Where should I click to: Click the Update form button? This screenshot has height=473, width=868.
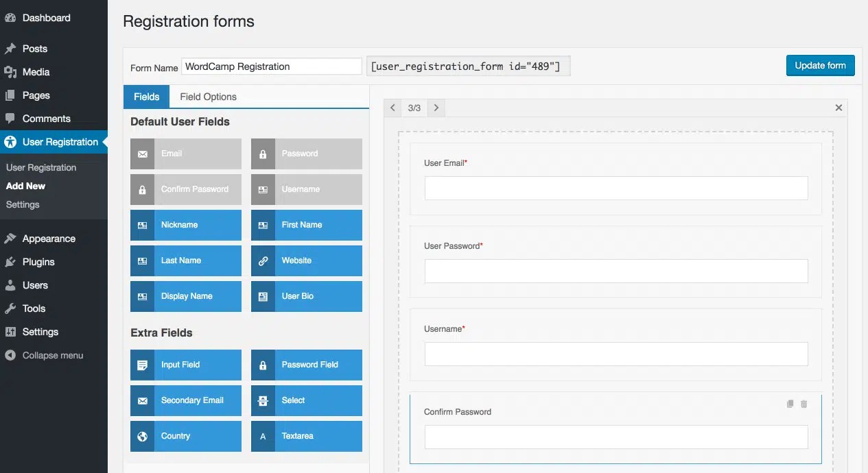click(820, 65)
